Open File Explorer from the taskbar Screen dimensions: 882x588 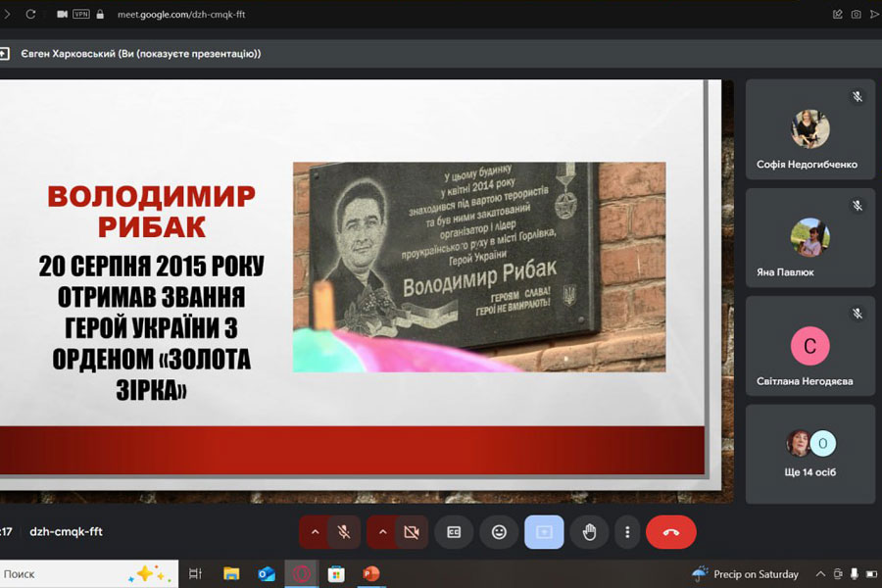click(x=231, y=574)
